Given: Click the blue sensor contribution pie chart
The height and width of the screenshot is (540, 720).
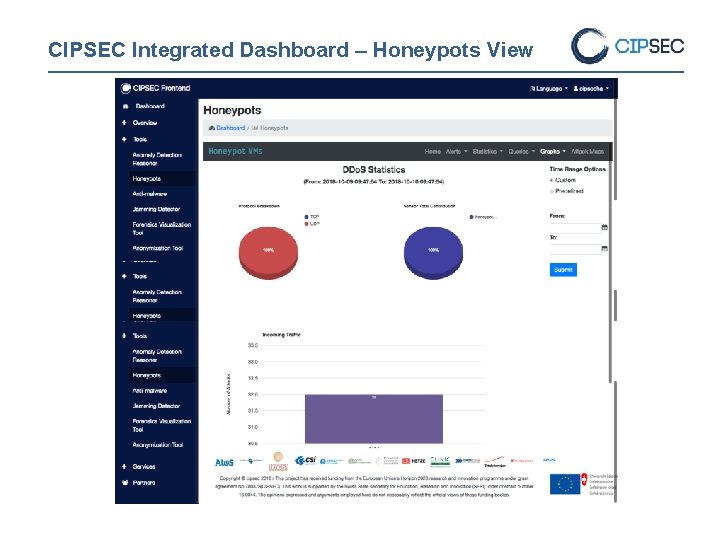Looking at the screenshot, I should [433, 253].
